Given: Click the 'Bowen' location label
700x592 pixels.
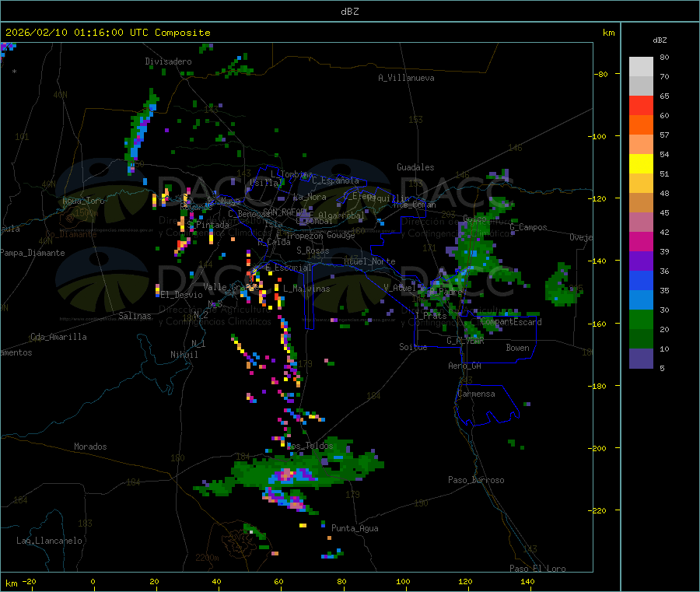Looking at the screenshot, I should [x=517, y=348].
